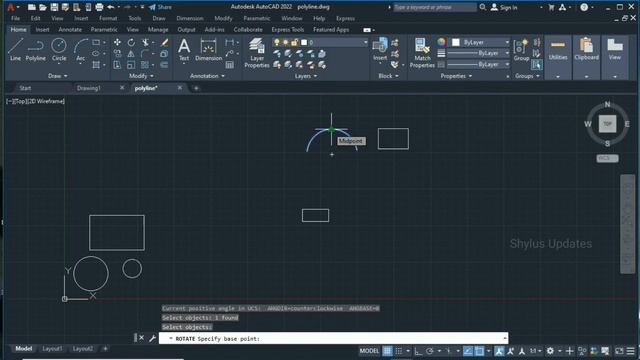Expand the Groups panel
This screenshot has width=640, height=360.
[527, 76]
